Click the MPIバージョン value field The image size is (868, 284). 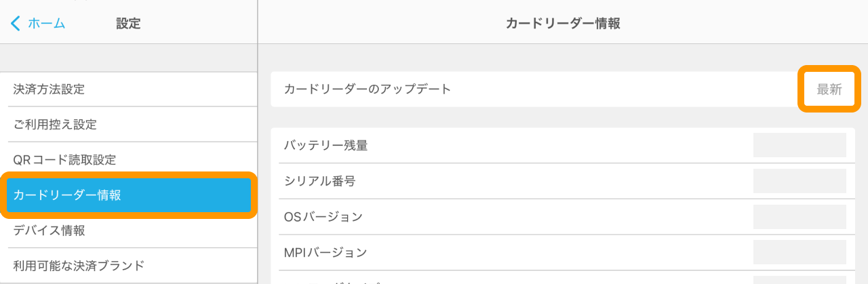[x=800, y=253]
